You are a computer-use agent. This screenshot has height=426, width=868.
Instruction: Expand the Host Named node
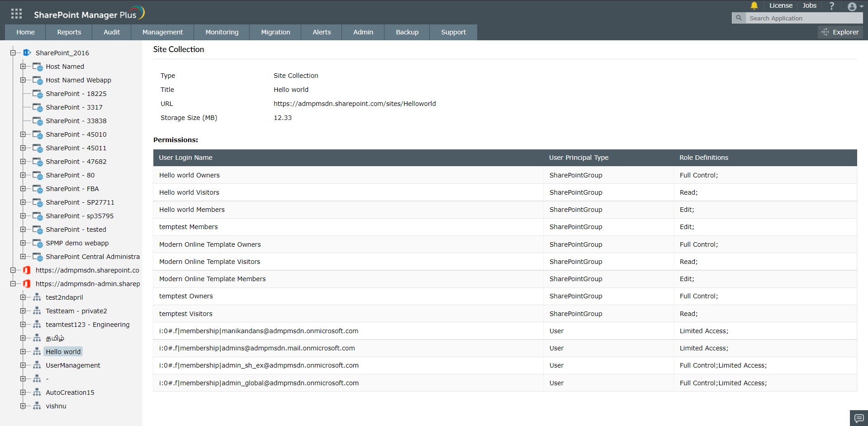[23, 67]
